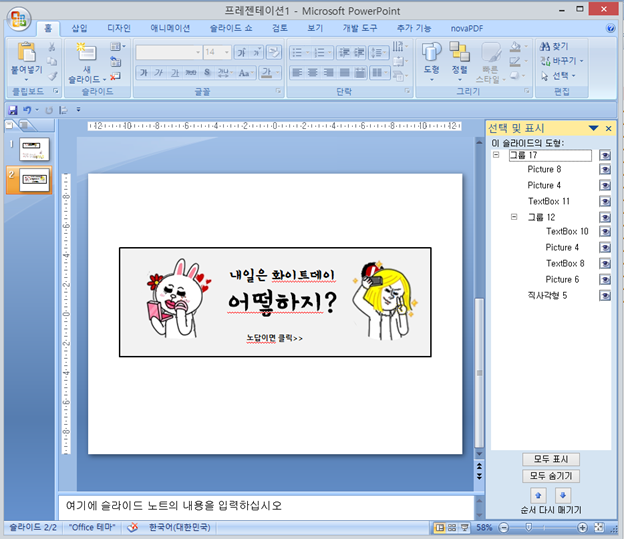The width and height of the screenshot is (624, 539).
Task: Open the 선택 (Select) dropdown menu
Action: (x=560, y=76)
